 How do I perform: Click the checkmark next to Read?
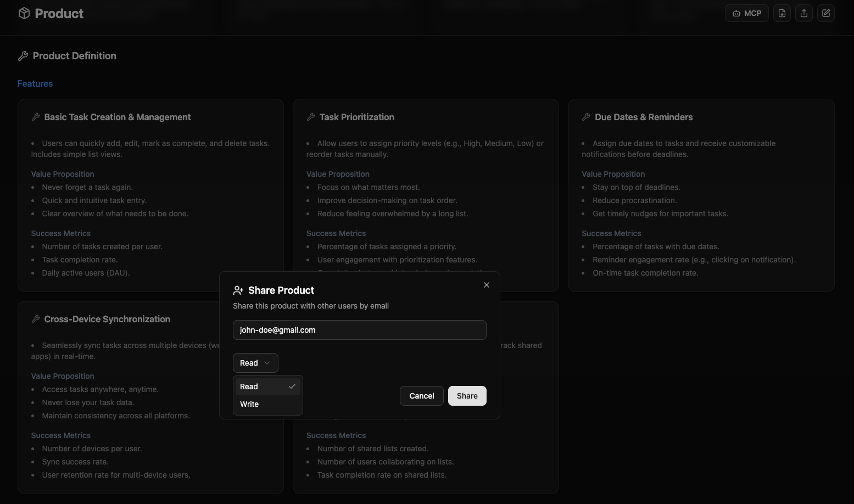[x=292, y=386]
